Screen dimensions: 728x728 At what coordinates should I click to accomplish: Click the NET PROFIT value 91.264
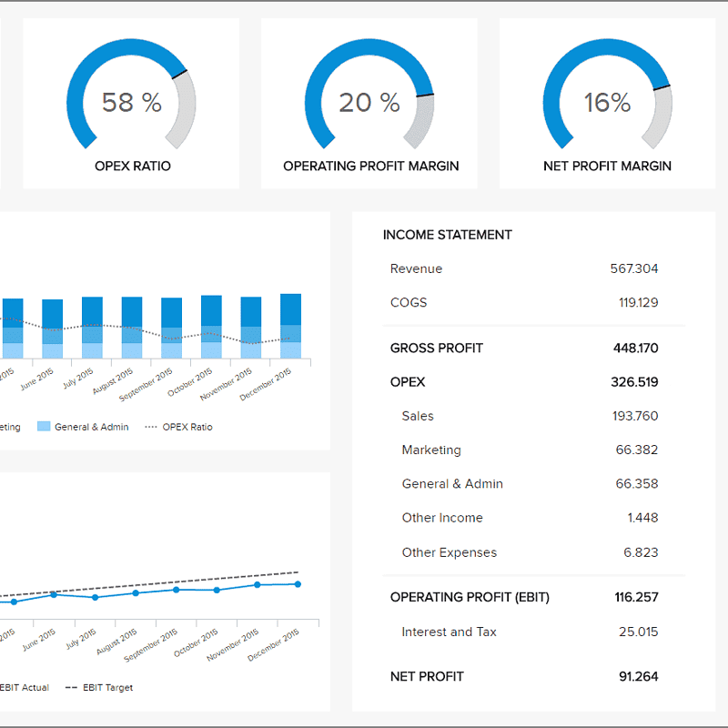[637, 676]
